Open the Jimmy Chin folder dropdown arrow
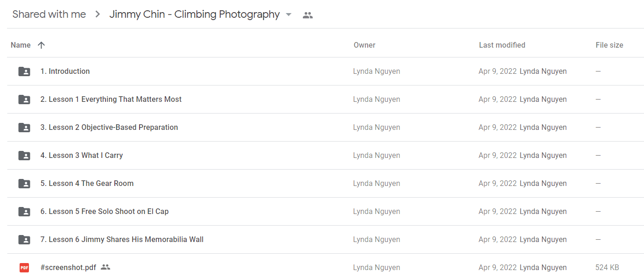644x278 pixels. (288, 14)
